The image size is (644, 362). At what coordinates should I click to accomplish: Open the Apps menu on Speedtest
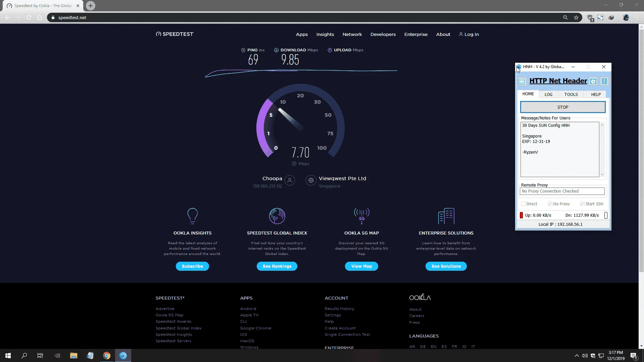point(302,34)
